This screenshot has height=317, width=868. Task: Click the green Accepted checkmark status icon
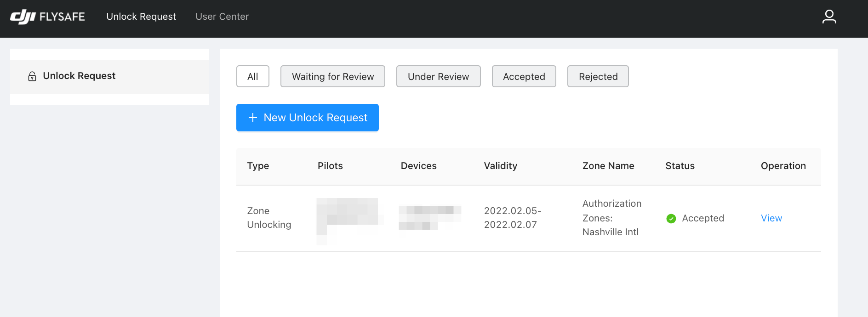click(x=671, y=219)
